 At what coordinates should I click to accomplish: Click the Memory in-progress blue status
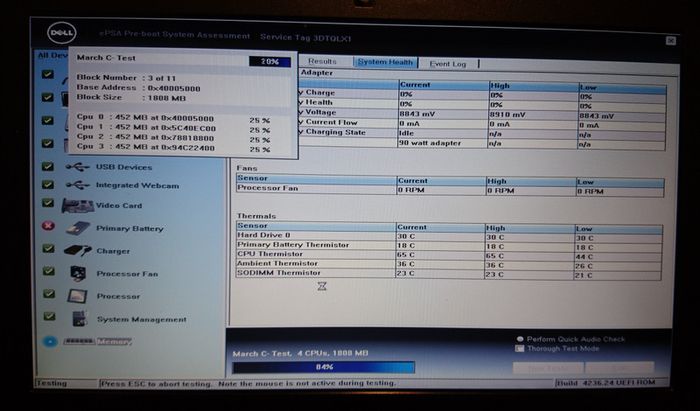(50, 341)
